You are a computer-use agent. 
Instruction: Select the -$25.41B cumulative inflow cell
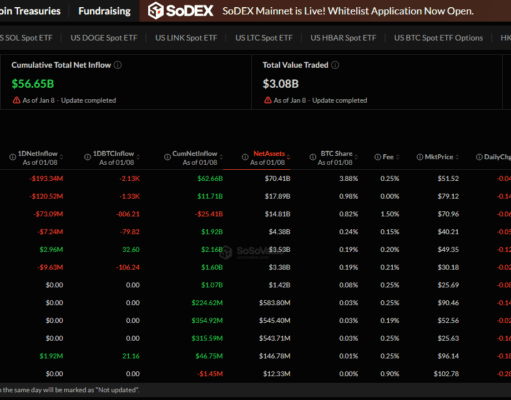coord(209,214)
